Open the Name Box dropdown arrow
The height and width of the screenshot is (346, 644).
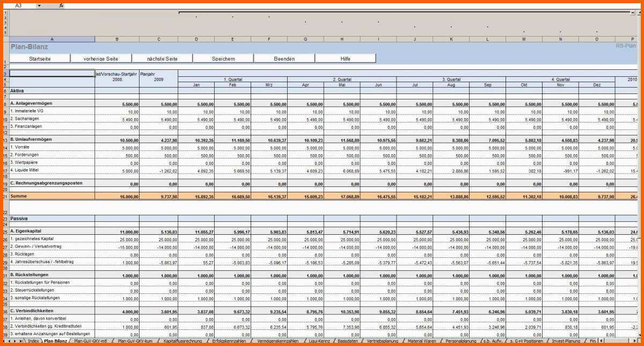coord(39,5)
